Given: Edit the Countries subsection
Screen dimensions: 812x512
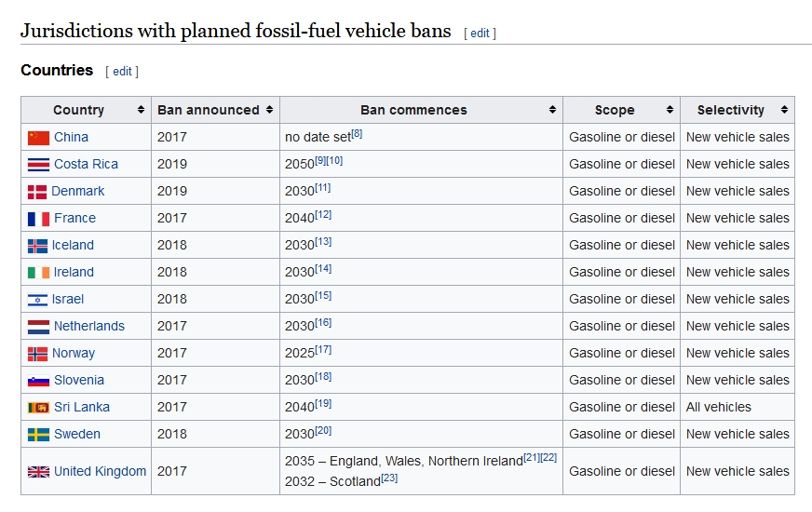Looking at the screenshot, I should (122, 72).
